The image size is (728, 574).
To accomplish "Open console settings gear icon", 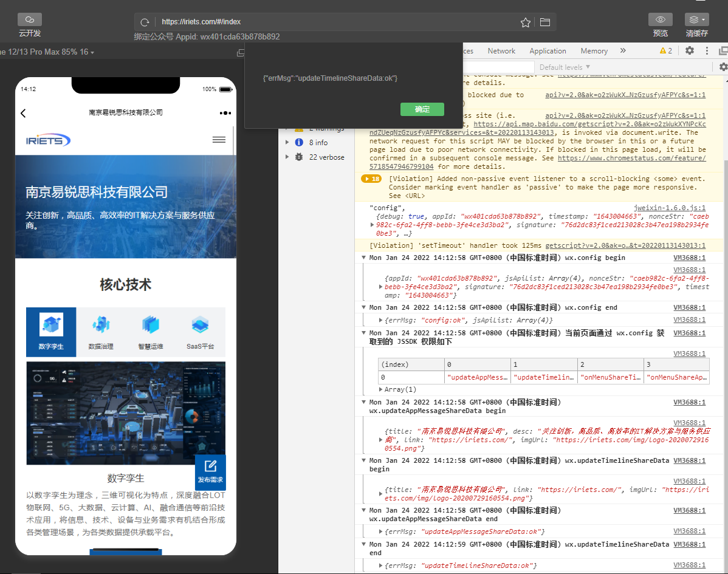I will (723, 67).
